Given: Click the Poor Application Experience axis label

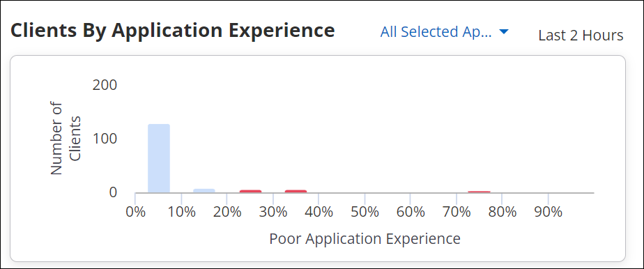Looking at the screenshot, I should click(365, 238).
